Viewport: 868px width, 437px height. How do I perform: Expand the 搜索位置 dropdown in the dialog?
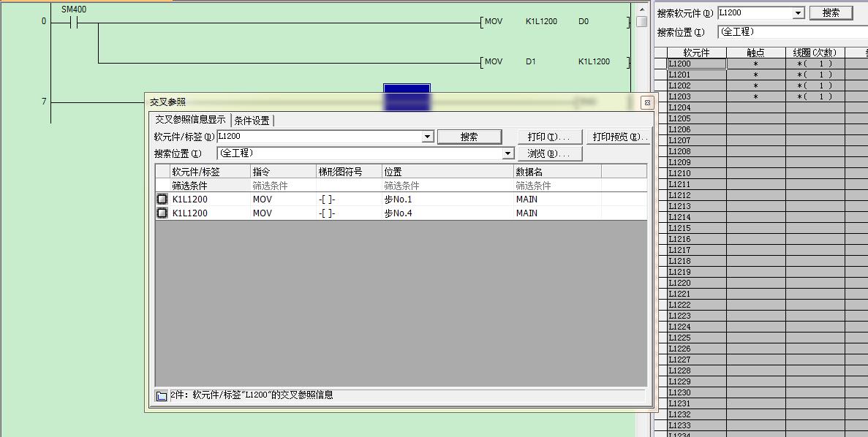tap(508, 154)
